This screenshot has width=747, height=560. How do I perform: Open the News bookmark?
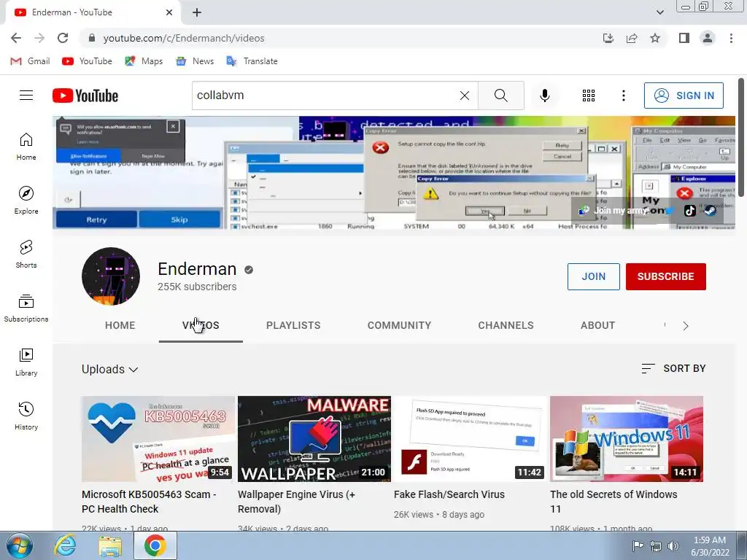[195, 61]
